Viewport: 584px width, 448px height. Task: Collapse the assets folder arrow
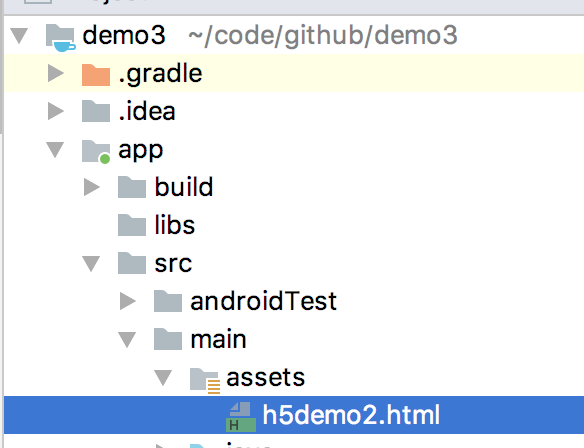164,378
